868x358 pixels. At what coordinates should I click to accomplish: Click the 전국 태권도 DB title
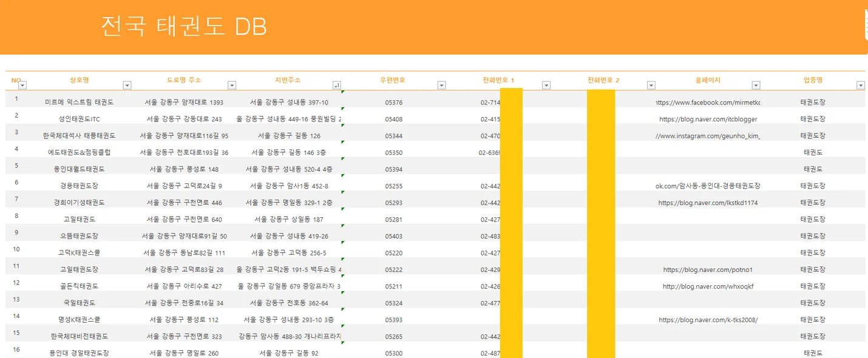(x=184, y=27)
